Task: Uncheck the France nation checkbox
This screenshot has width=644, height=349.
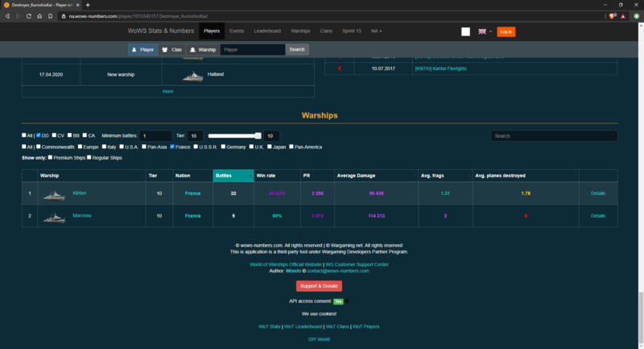Action: pyautogui.click(x=173, y=147)
